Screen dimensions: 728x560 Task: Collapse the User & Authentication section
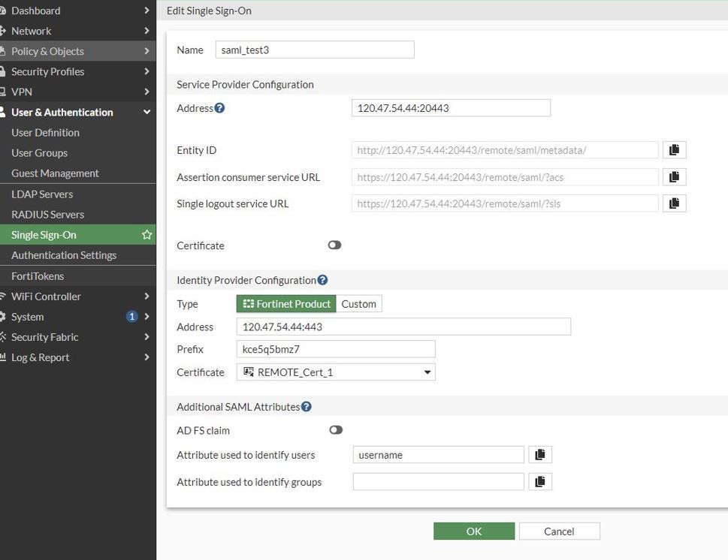pos(147,112)
